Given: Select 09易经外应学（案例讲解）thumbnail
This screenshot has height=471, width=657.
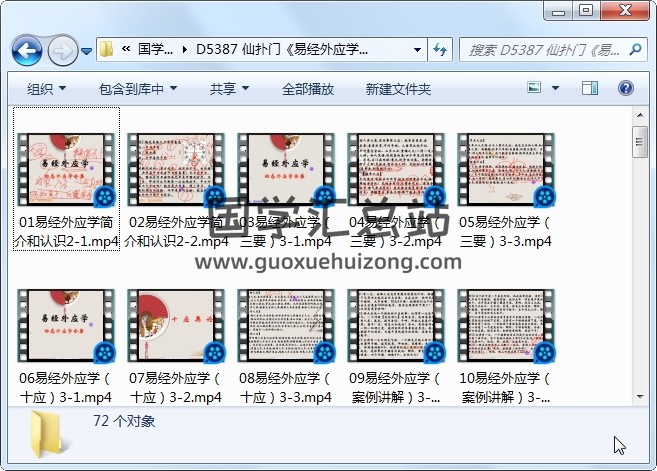Looking at the screenshot, I should point(396,326).
